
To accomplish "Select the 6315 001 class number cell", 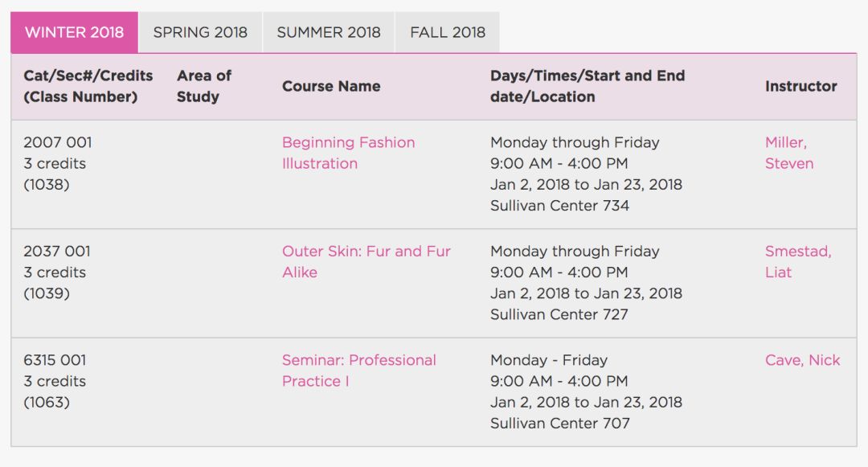I will pyautogui.click(x=55, y=381).
